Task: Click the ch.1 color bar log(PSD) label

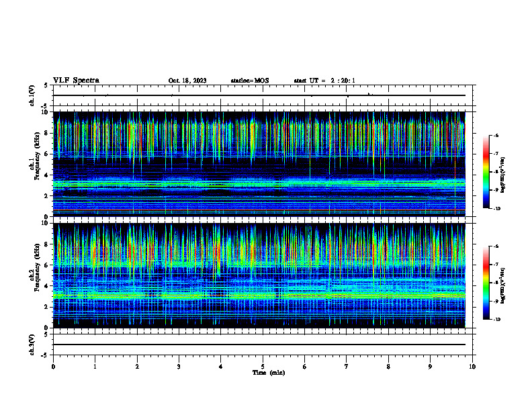Action: 503,175
